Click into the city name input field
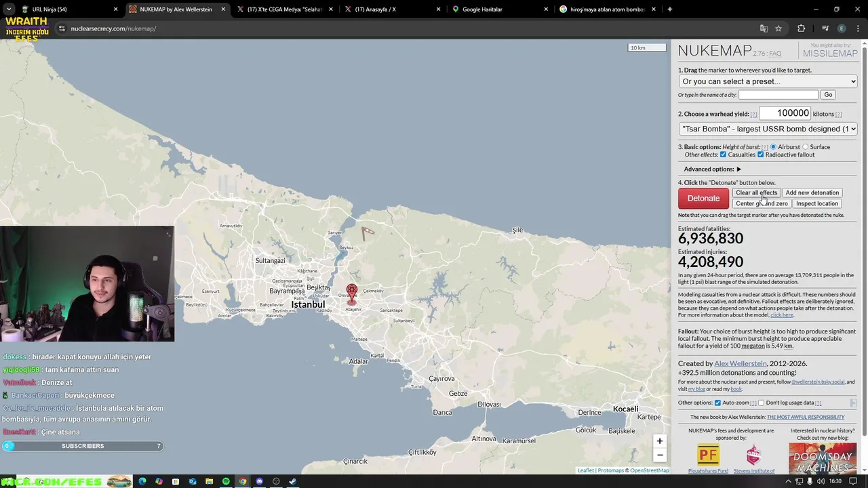This screenshot has width=868, height=488. (x=778, y=95)
